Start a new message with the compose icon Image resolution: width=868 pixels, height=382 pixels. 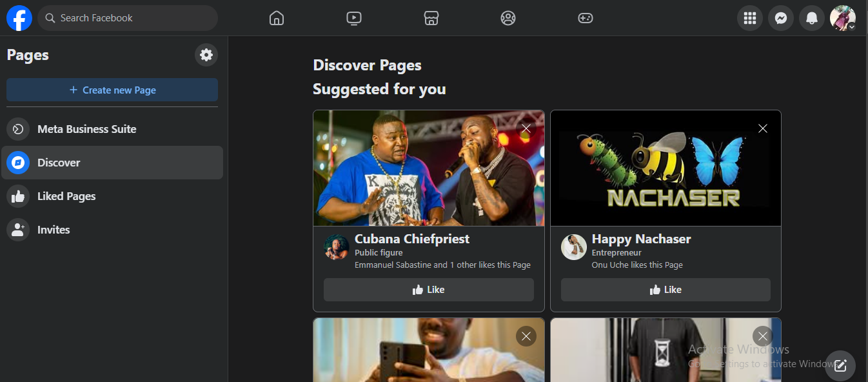(x=840, y=366)
